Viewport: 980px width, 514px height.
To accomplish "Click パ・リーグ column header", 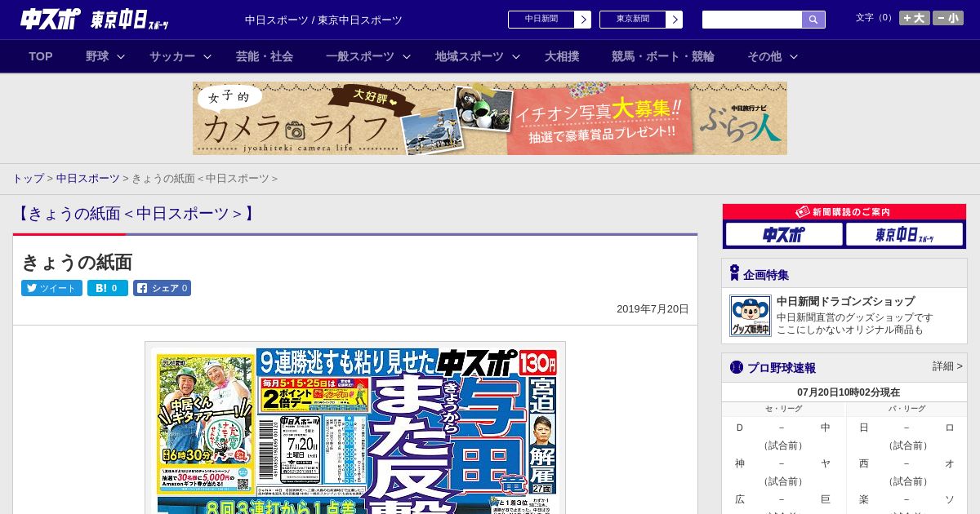I will (x=906, y=409).
